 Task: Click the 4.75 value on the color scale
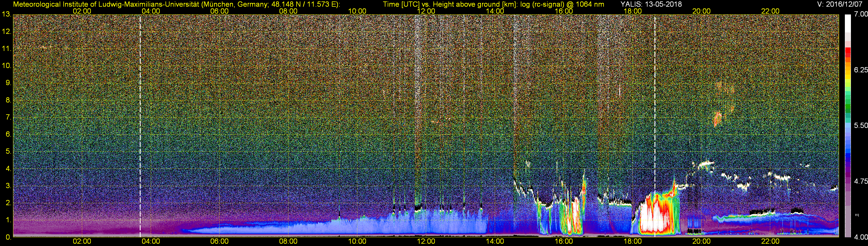click(860, 181)
